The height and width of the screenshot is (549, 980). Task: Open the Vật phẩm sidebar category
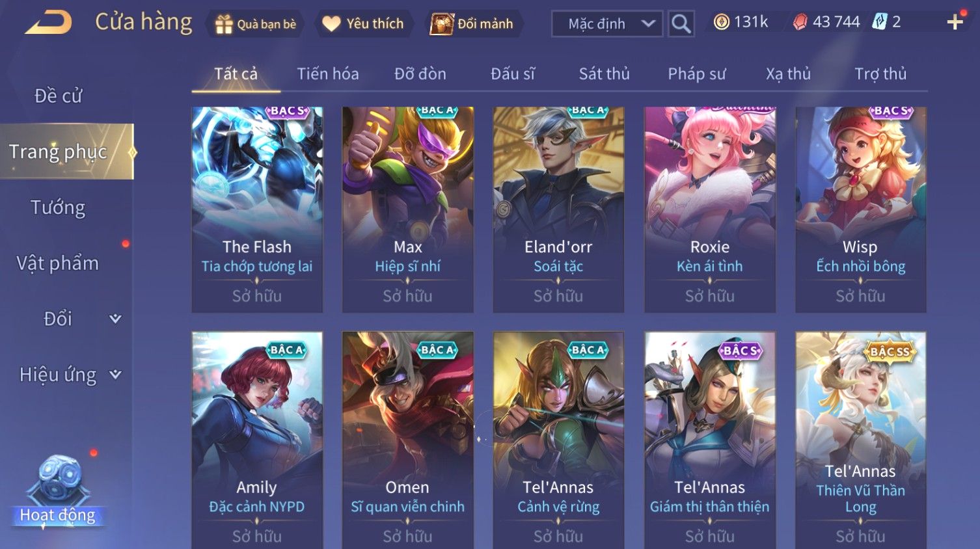58,263
